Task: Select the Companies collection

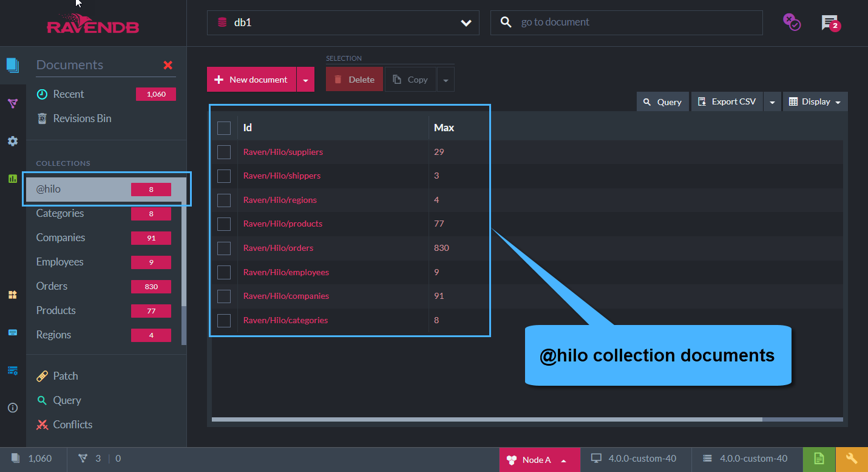Action: (x=104, y=238)
